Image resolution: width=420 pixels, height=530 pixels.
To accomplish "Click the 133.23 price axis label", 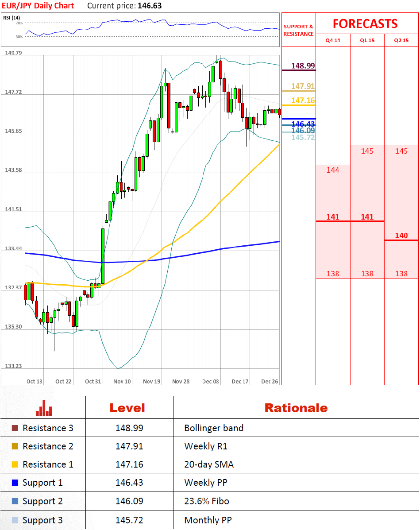I will pos(14,366).
